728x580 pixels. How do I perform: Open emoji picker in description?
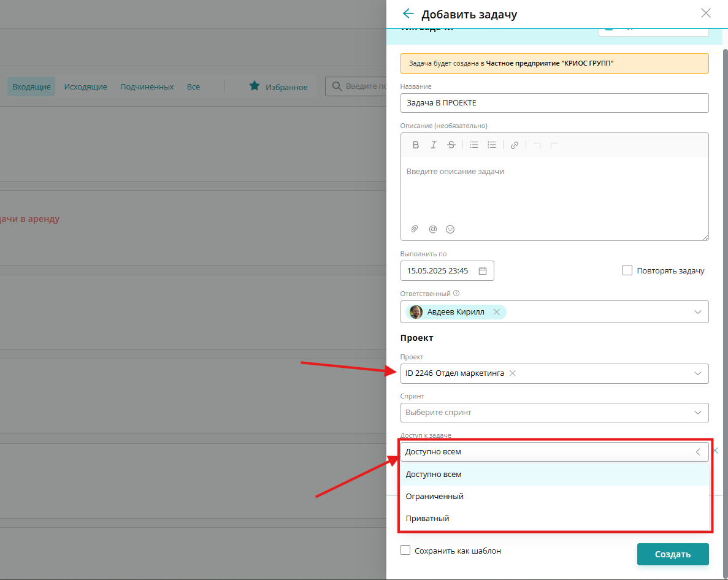450,229
